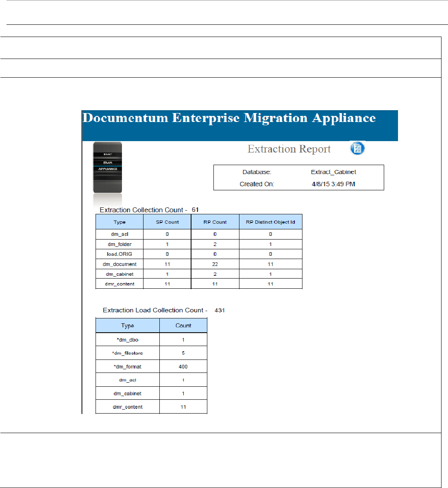Click the SP Count column header
448x488 pixels.
[167, 222]
